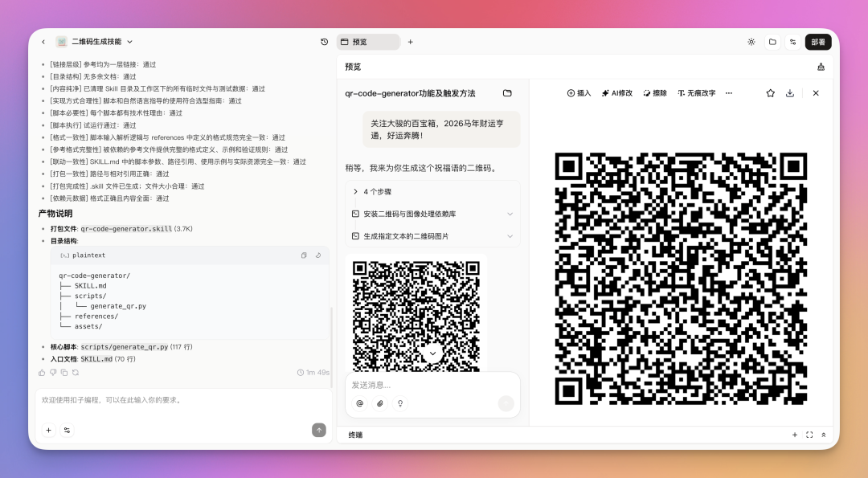Click the large QR code image
The height and width of the screenshot is (478, 868).
pyautogui.click(x=681, y=278)
